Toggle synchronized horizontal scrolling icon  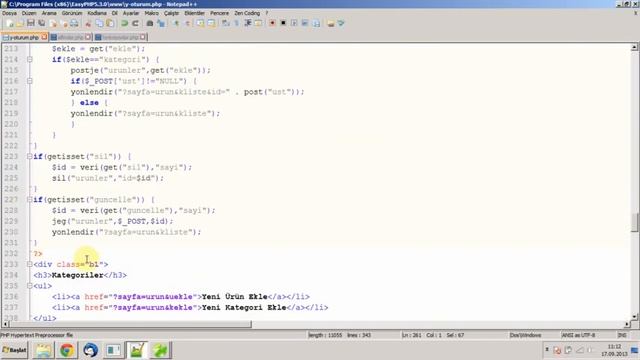click(211, 23)
